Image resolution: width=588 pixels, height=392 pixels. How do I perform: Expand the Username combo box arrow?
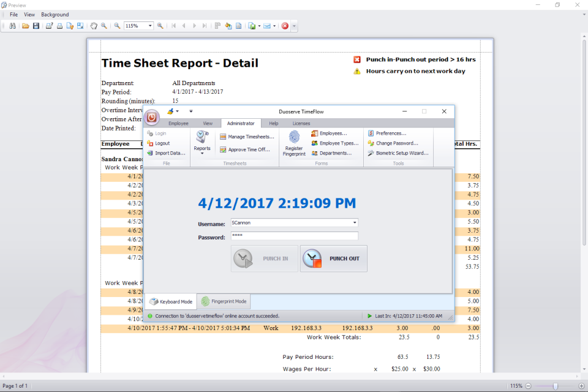pos(355,223)
